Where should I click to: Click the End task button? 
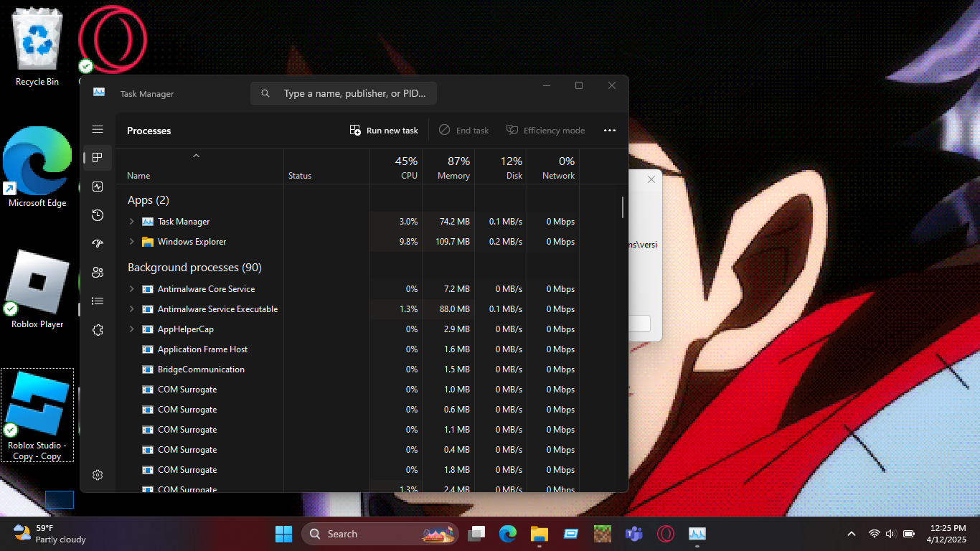pos(464,131)
